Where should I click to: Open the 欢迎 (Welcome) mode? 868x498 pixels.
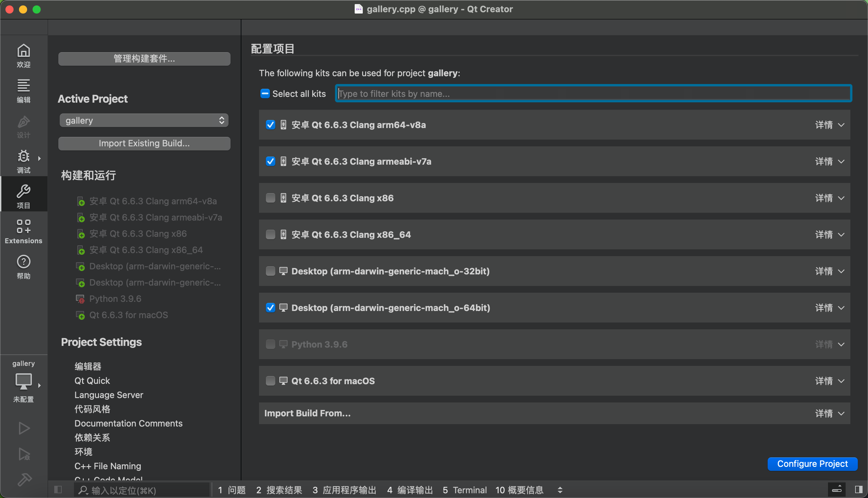[x=23, y=56]
